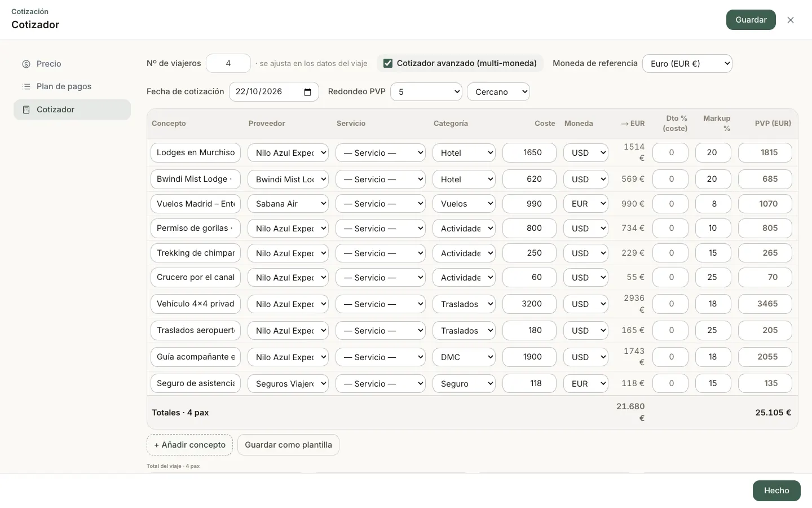Click the PVP field showing 1815
Image resolution: width=812 pixels, height=508 pixels.
(765, 152)
